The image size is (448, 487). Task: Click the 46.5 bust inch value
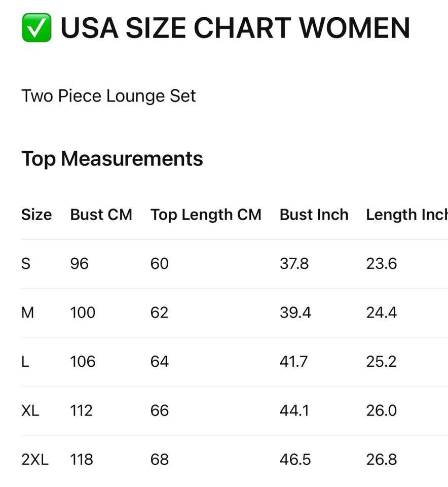coord(295,460)
